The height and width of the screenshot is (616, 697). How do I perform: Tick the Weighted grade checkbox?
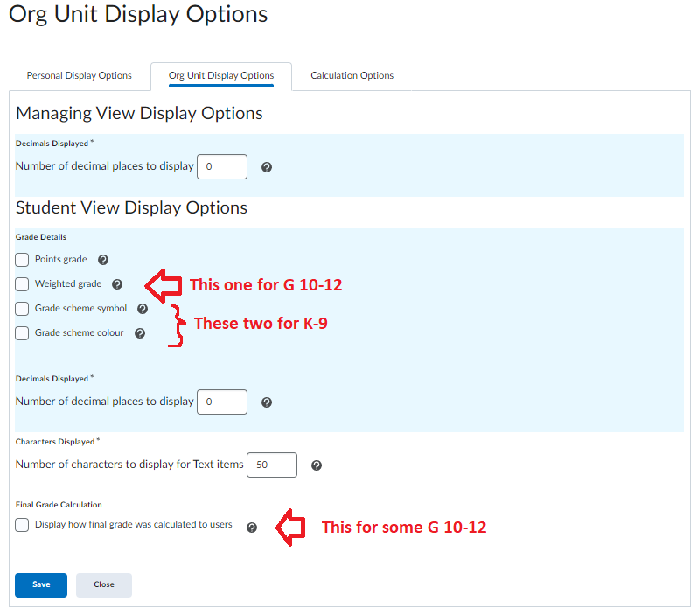22,284
